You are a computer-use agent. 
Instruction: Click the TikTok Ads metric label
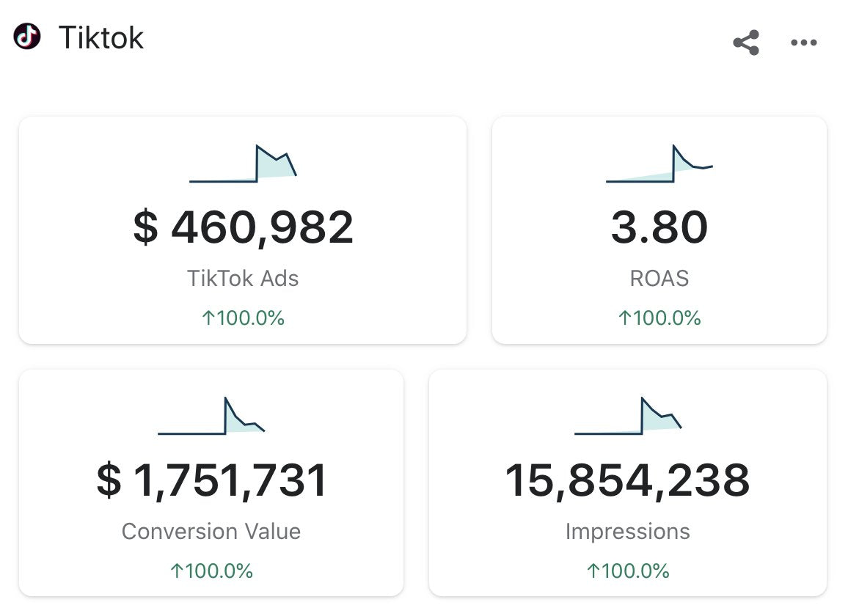[243, 279]
